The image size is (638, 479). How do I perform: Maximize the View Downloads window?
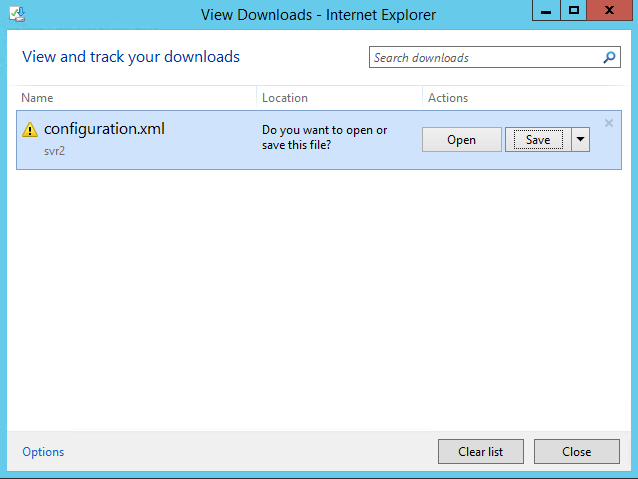(x=574, y=10)
